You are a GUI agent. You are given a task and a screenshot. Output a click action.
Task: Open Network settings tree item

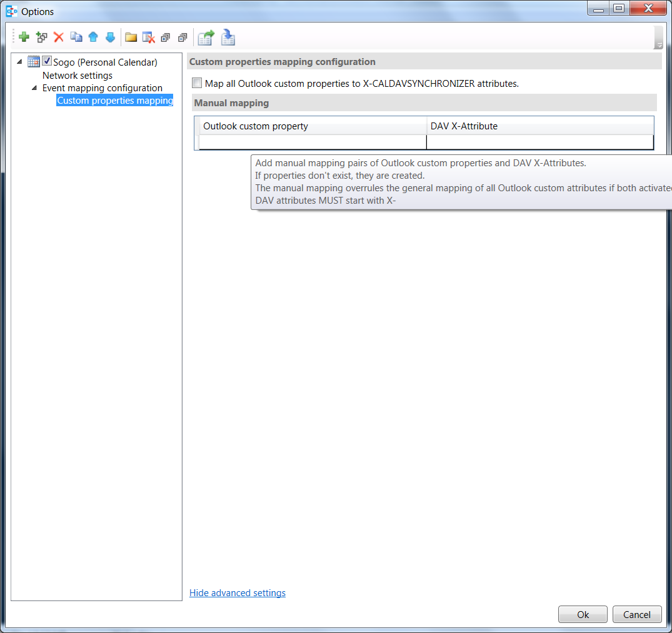[77, 76]
